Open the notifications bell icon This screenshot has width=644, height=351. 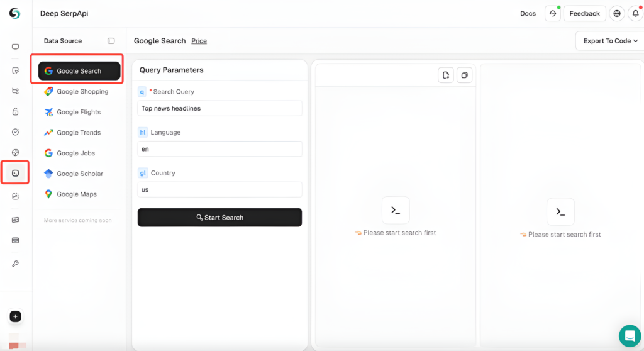[635, 14]
